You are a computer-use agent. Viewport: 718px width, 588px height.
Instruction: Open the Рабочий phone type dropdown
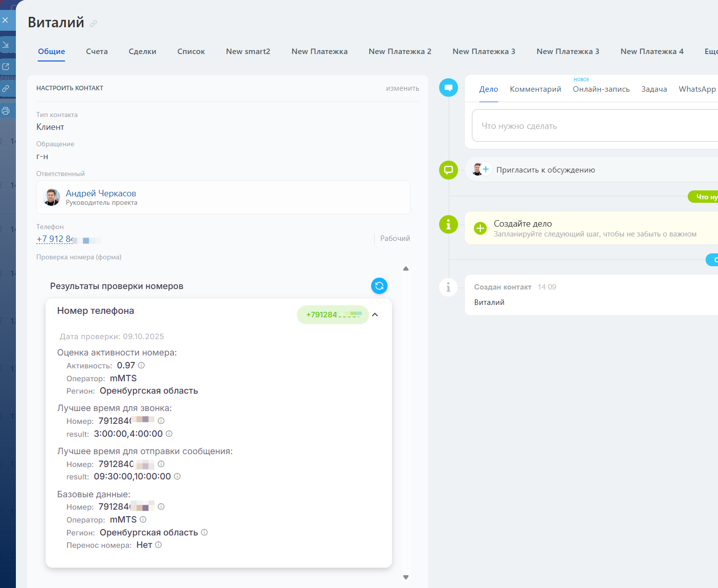pos(395,238)
